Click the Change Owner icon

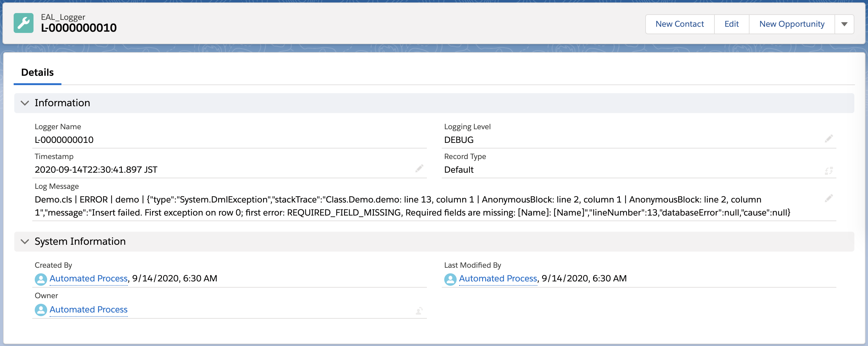click(x=419, y=311)
